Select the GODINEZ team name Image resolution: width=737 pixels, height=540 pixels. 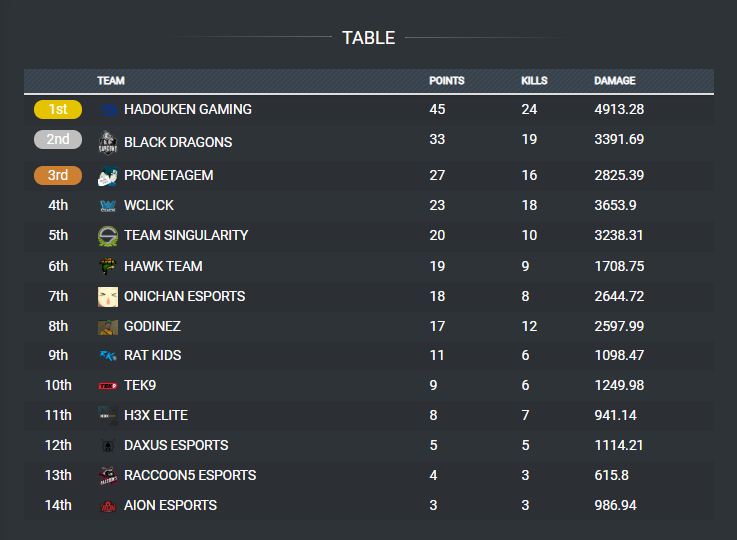pyautogui.click(x=152, y=327)
